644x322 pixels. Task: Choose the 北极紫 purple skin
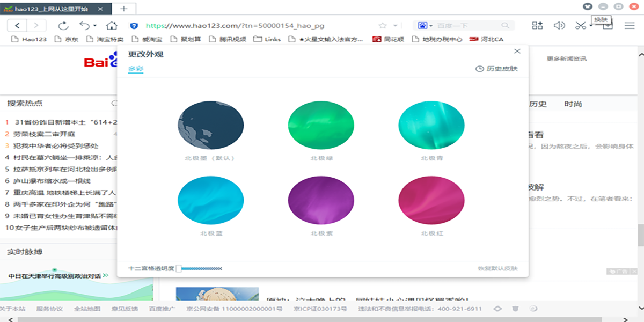pos(321,200)
